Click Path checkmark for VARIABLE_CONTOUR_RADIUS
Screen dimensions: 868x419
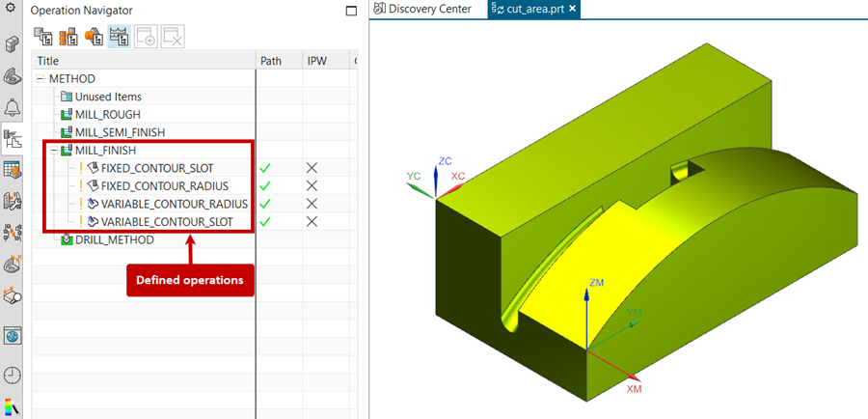click(265, 204)
